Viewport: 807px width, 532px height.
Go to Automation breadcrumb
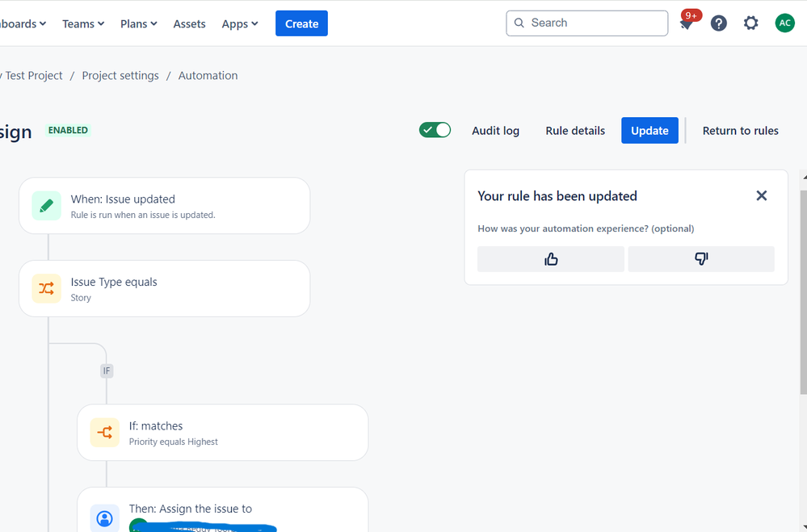click(208, 76)
